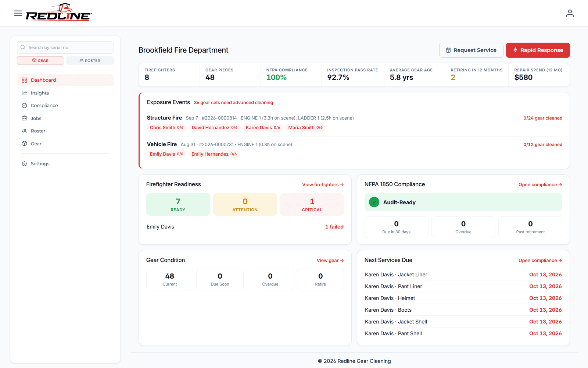Open the user profile icon
Screen dimensions: 588x368
point(570,13)
